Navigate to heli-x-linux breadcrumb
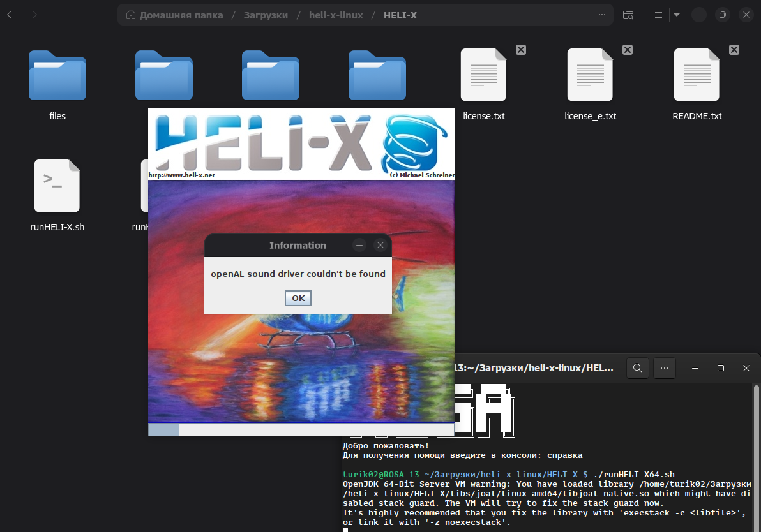Screen dimensions: 761x532 pyautogui.click(x=336, y=15)
